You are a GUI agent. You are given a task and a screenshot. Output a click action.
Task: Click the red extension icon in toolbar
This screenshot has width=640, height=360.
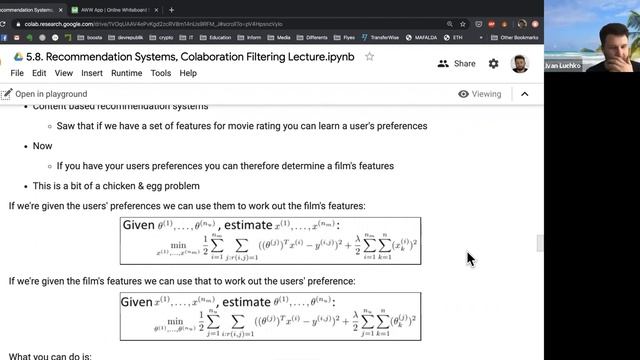click(491, 24)
